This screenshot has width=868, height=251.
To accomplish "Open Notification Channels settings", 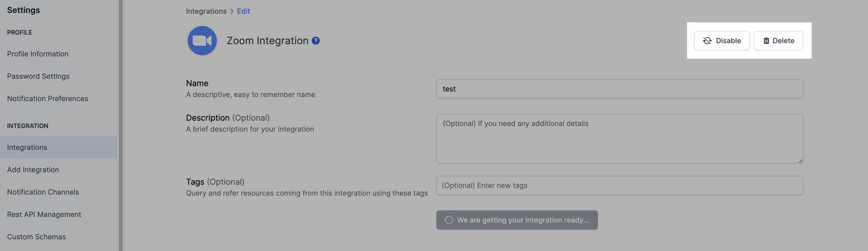I will tap(43, 192).
